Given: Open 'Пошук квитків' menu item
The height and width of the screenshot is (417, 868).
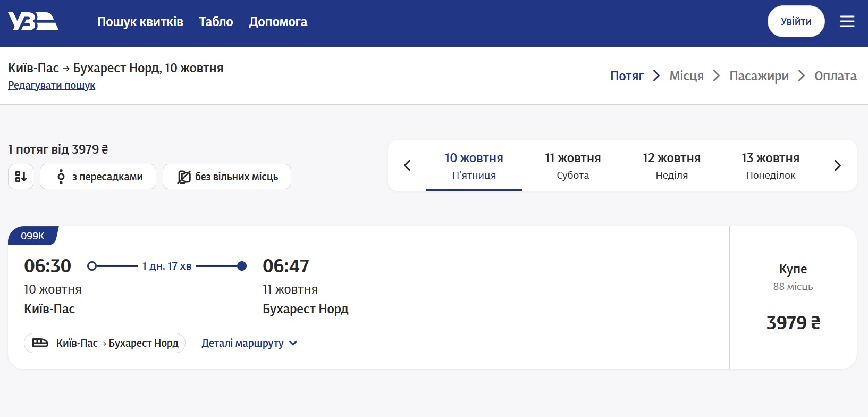Looking at the screenshot, I should pos(140,22).
